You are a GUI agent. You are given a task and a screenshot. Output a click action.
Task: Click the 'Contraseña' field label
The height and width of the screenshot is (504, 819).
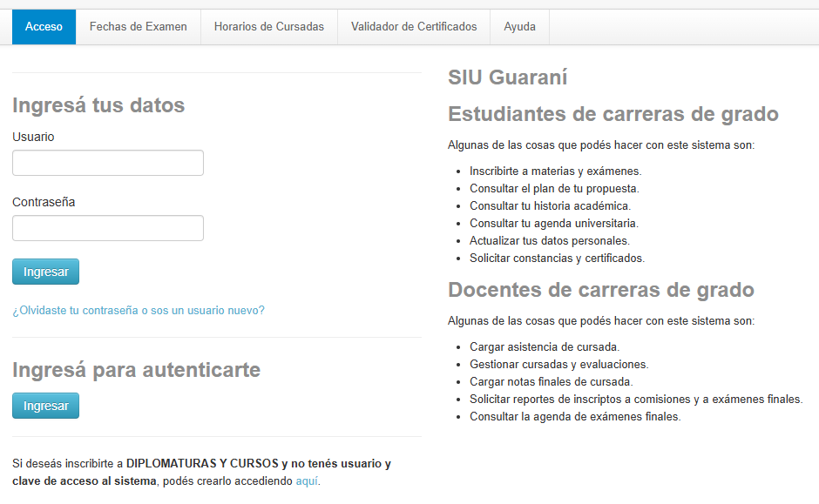tap(44, 202)
